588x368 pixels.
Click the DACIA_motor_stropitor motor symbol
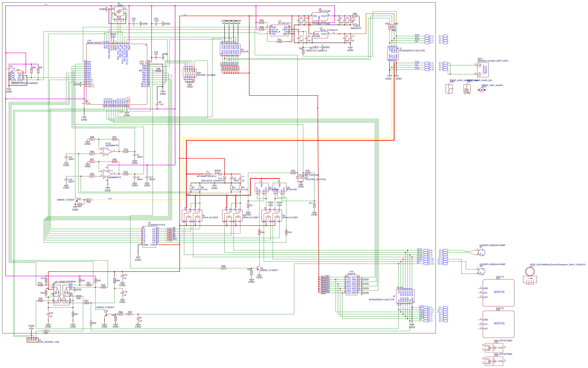[x=481, y=91]
